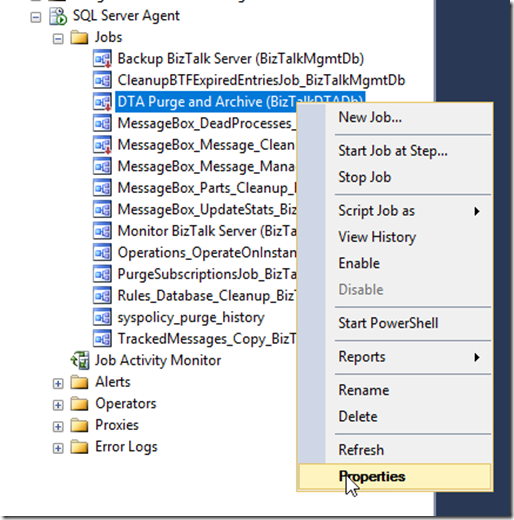Select 'Rules_Database_Cleanup_Biz' job text
This screenshot has width=514, height=520.
point(207,296)
